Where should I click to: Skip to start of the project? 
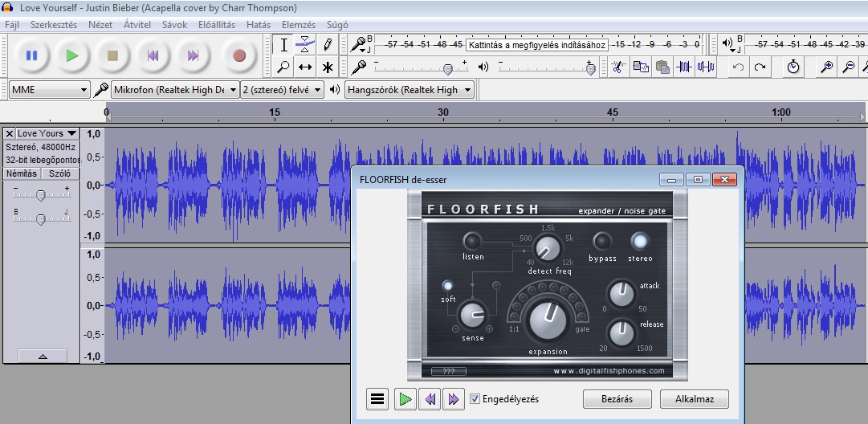(153, 55)
